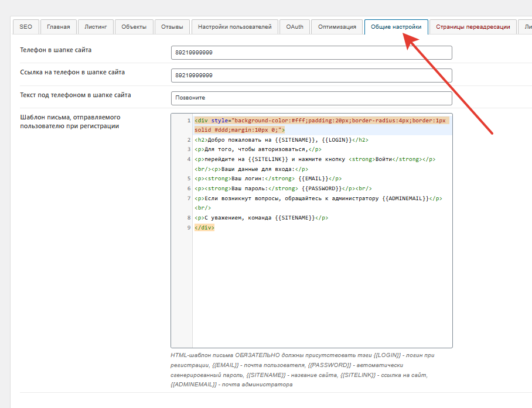Click the partially visible tab after Страницы переадресации
Image resolution: width=532 pixels, height=408 pixels.
(x=525, y=27)
